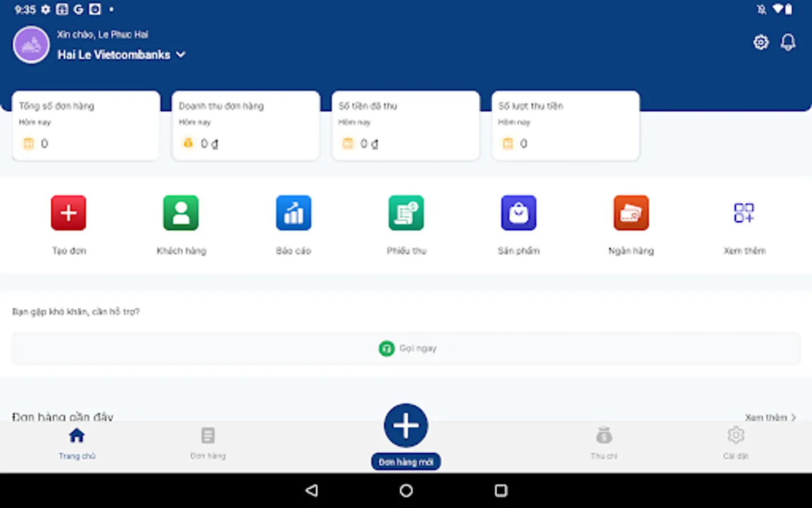Select the Khách hàng customers icon

[180, 223]
